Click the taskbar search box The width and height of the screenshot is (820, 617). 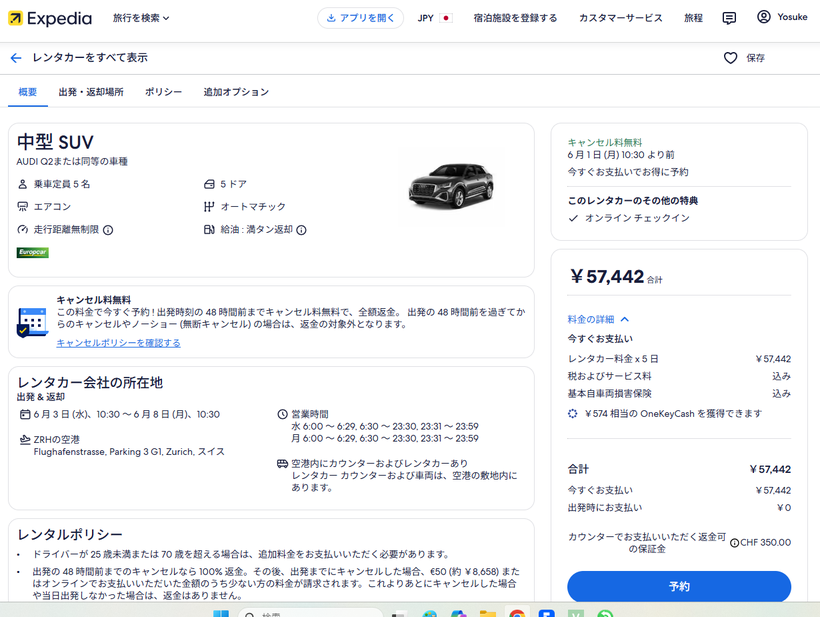[x=311, y=613]
